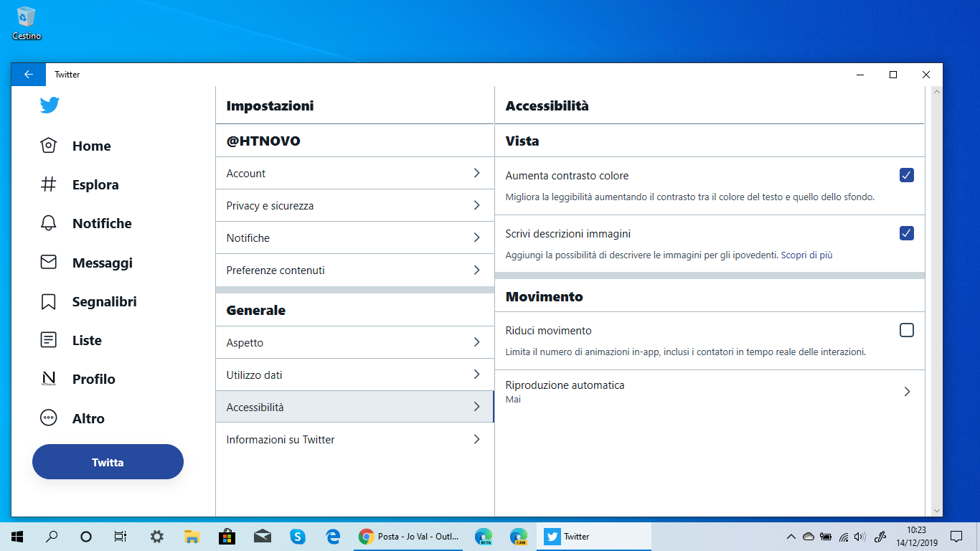The height and width of the screenshot is (551, 980).
Task: Open the notification center icon
Action: (956, 536)
